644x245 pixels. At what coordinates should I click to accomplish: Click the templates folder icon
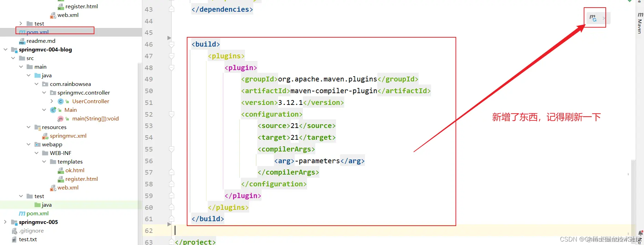pos(53,161)
